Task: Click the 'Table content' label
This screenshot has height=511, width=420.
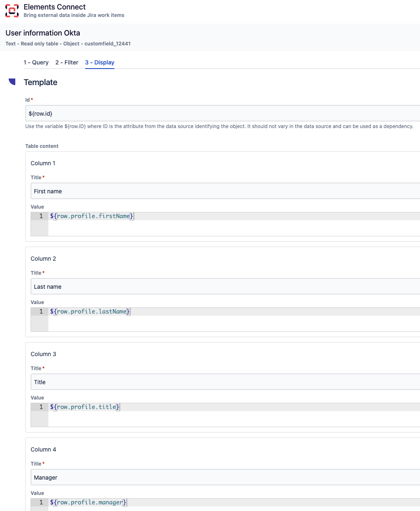Action: click(x=42, y=146)
